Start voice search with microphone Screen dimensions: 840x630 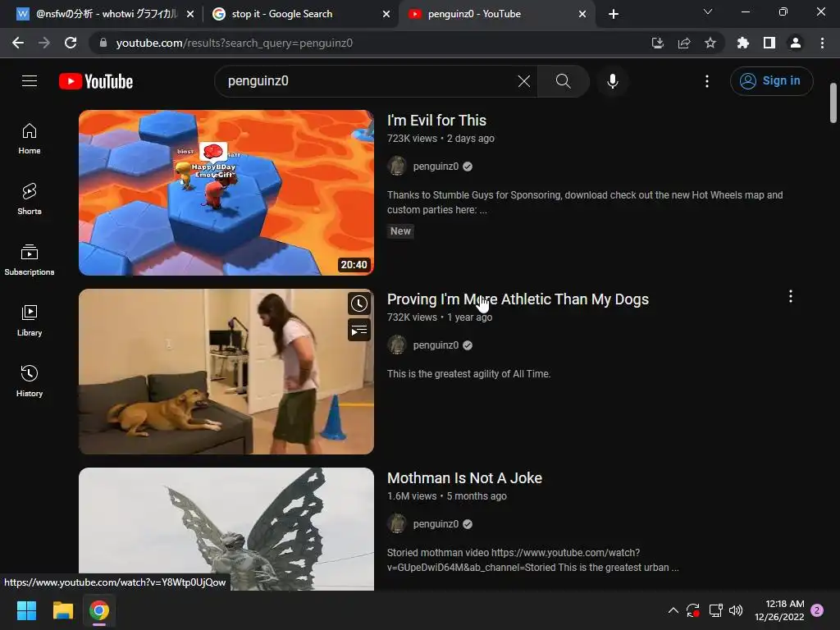[x=612, y=81]
